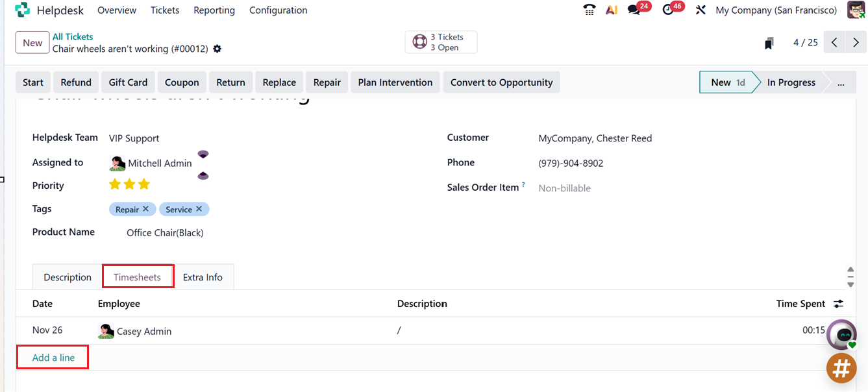Image resolution: width=868 pixels, height=392 pixels.
Task: Remove the Repair tag
Action: click(x=145, y=209)
